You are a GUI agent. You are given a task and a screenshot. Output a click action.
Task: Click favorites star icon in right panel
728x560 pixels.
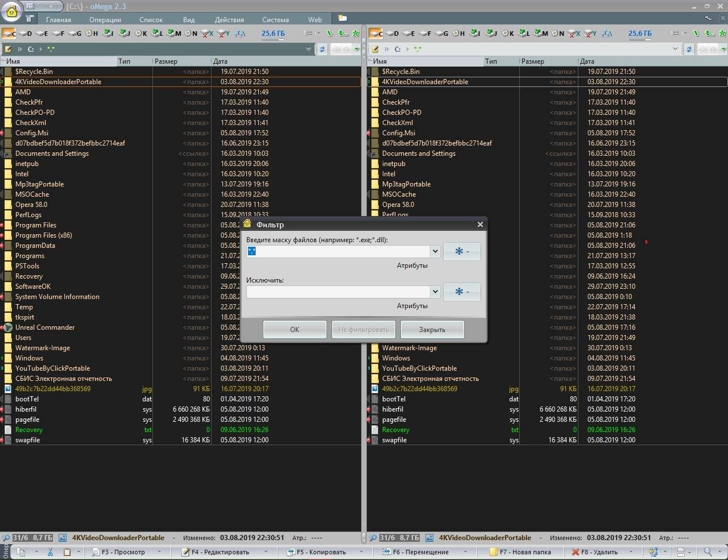723,34
